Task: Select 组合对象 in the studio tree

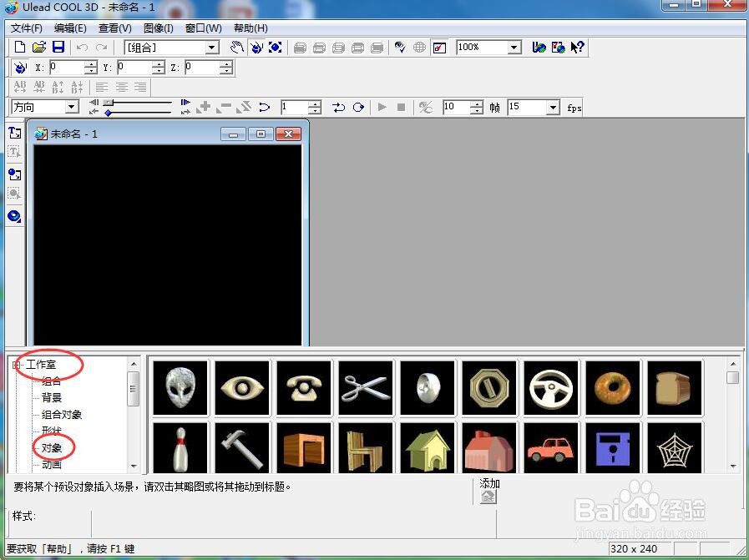Action: [x=62, y=415]
